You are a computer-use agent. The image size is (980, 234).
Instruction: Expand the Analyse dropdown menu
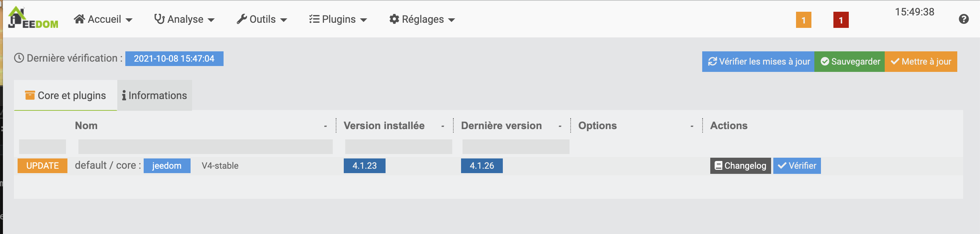point(184,19)
